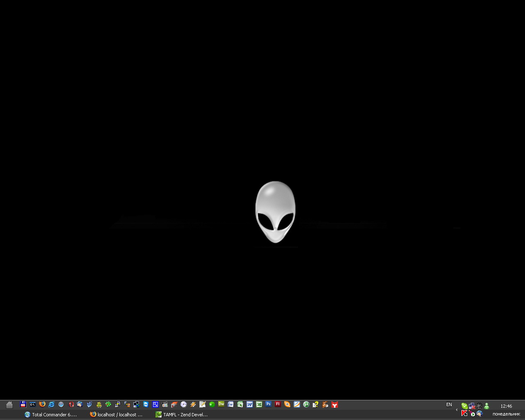Open the Safari compass icon
Screen dimensions: 525x420
coord(61,404)
